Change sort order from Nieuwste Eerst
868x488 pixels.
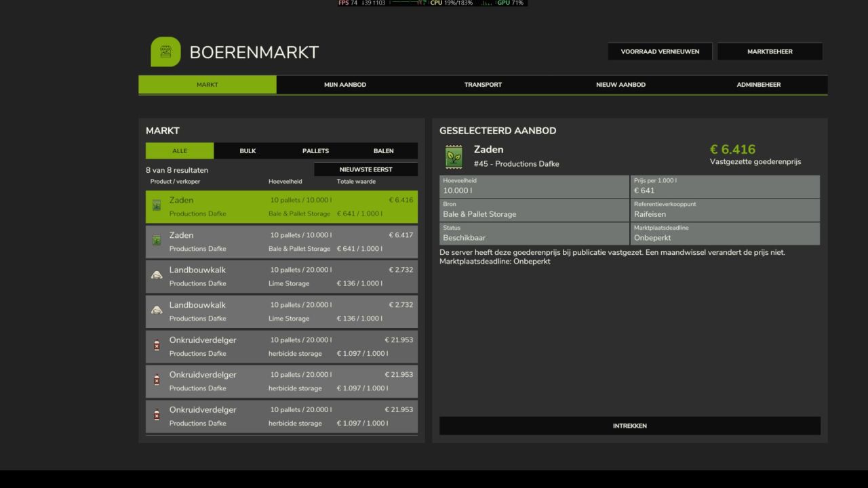366,169
